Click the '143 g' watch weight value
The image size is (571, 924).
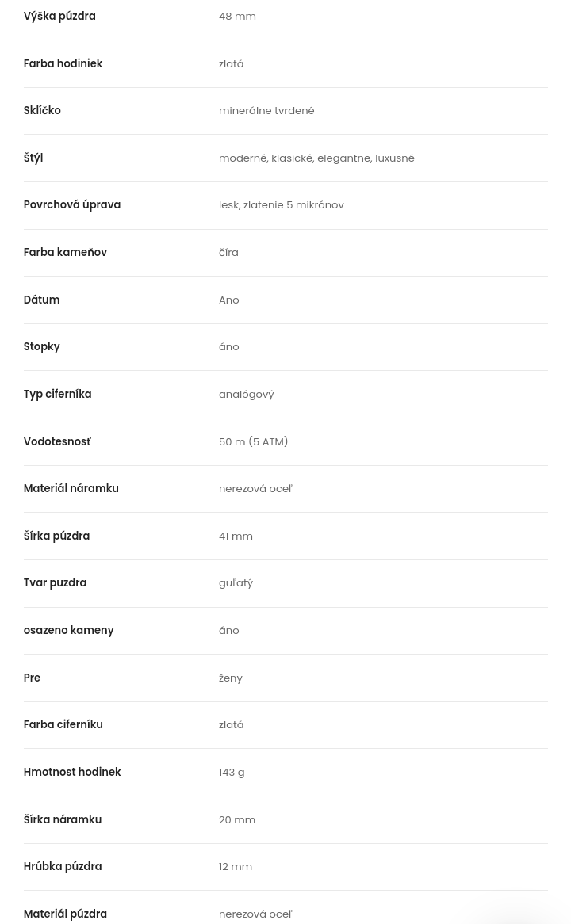[x=232, y=772]
